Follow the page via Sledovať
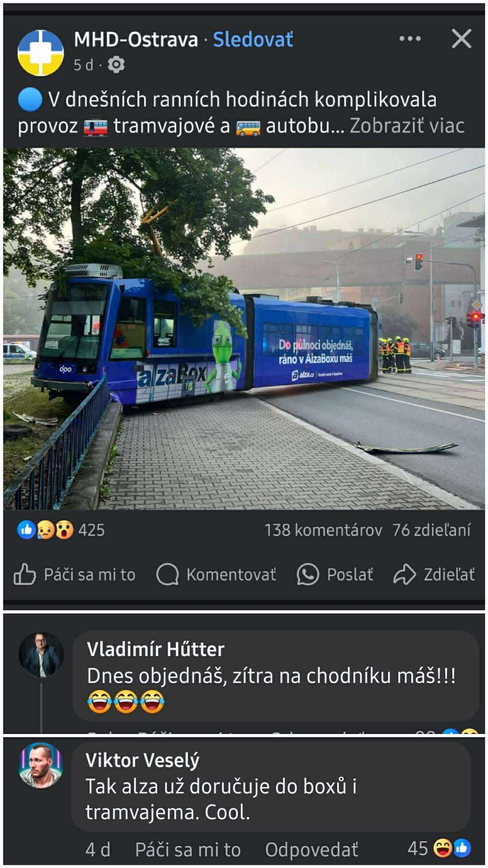Viewport: 488px width, 868px height. point(253,39)
